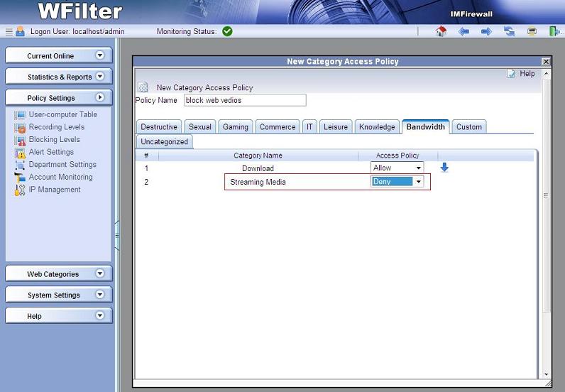Screen dimensions: 565x392
Task: Expand the Statistics & Reports section
Action: coord(100,76)
